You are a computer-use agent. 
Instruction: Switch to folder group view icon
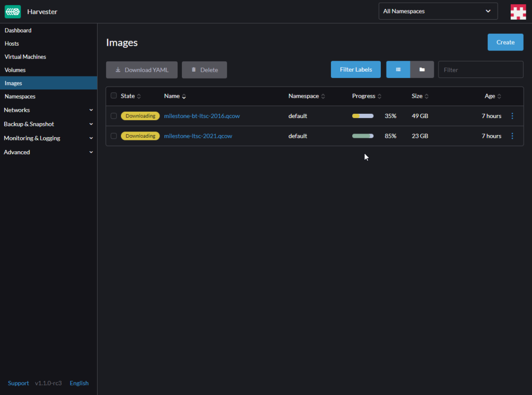tap(422, 70)
